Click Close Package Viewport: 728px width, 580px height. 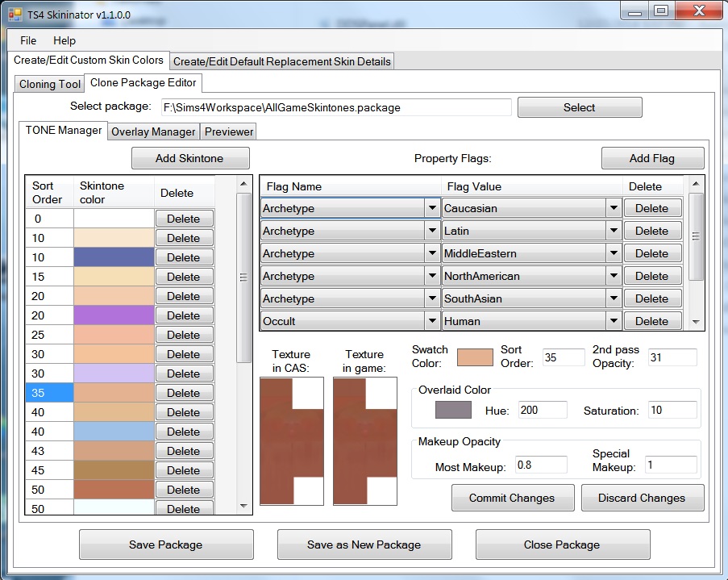[562, 545]
